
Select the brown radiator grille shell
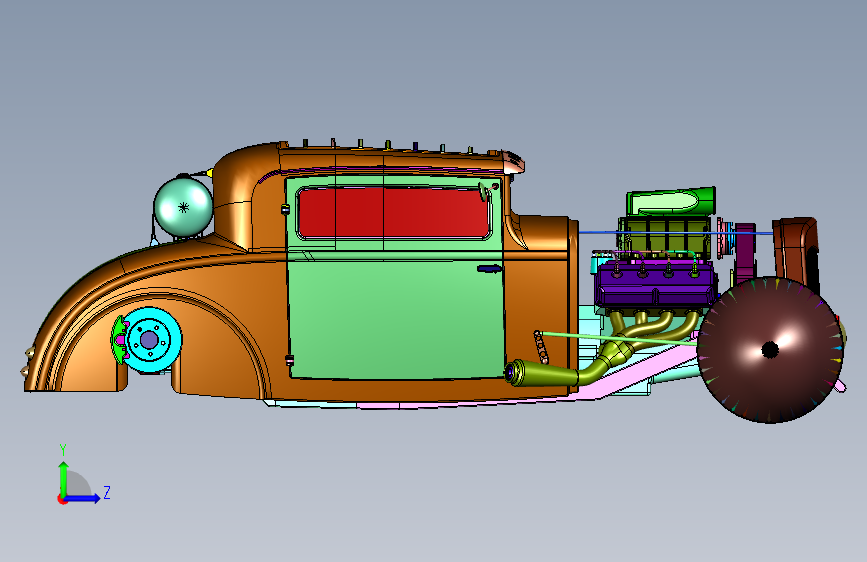point(796,252)
